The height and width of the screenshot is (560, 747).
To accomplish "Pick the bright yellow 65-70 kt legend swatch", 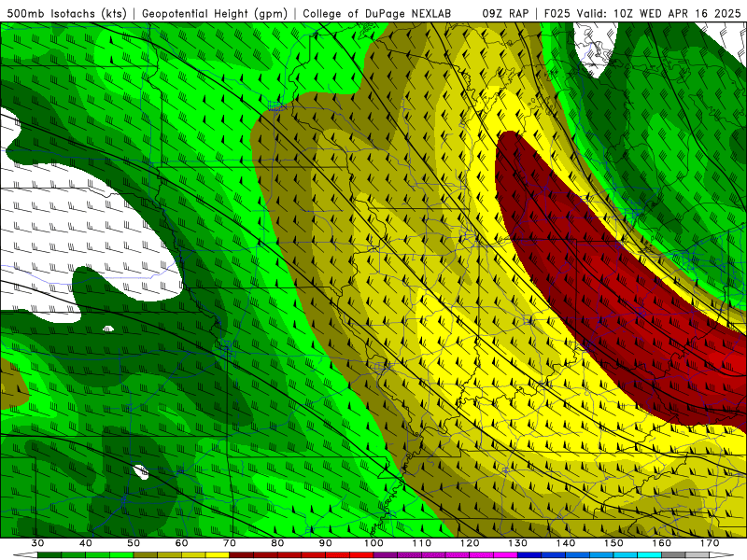I will 218,555.
